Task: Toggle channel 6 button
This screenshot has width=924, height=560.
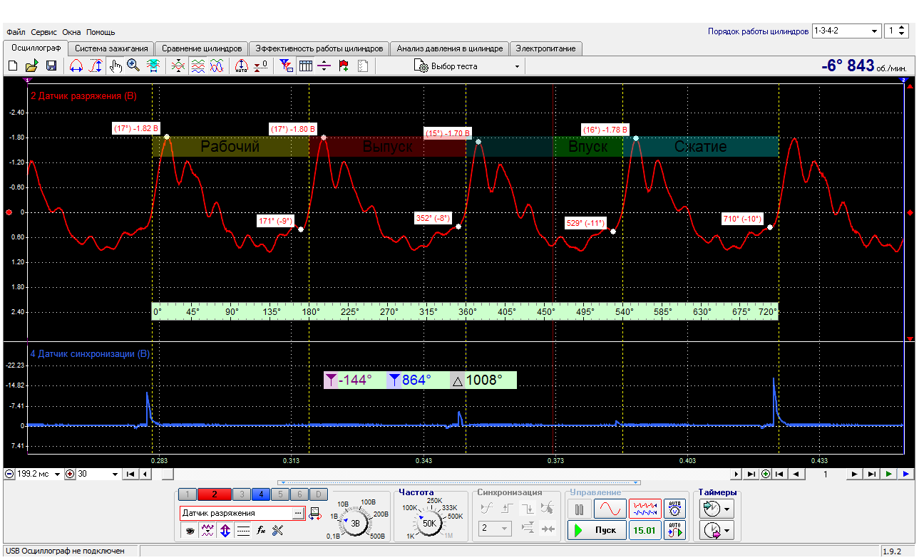Action: tap(298, 494)
